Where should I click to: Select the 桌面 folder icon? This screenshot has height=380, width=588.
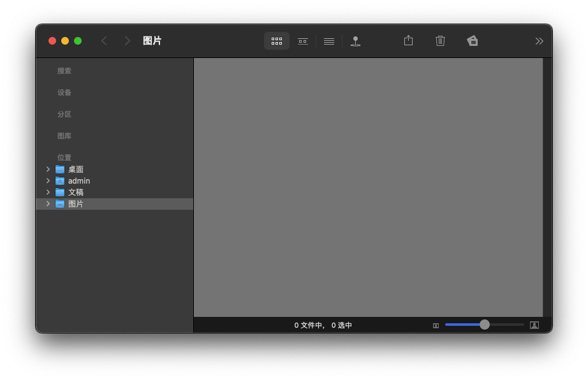click(60, 170)
